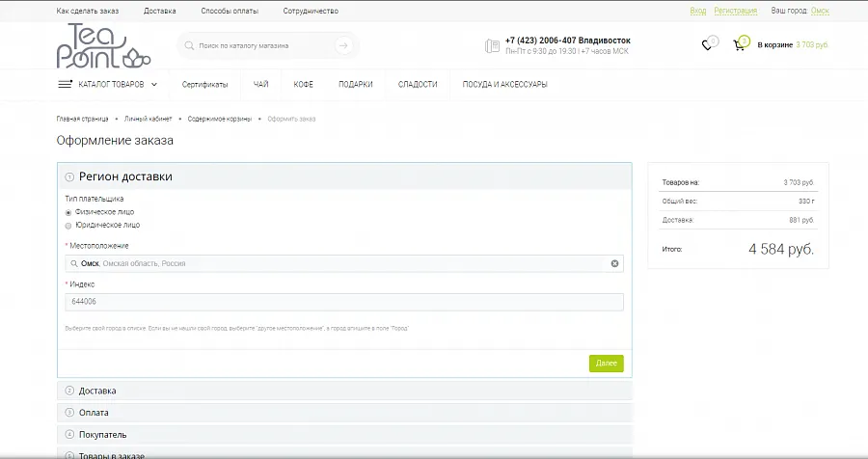Click the Доставка 881 руб. value
The width and height of the screenshot is (868, 459).
pyautogui.click(x=801, y=220)
